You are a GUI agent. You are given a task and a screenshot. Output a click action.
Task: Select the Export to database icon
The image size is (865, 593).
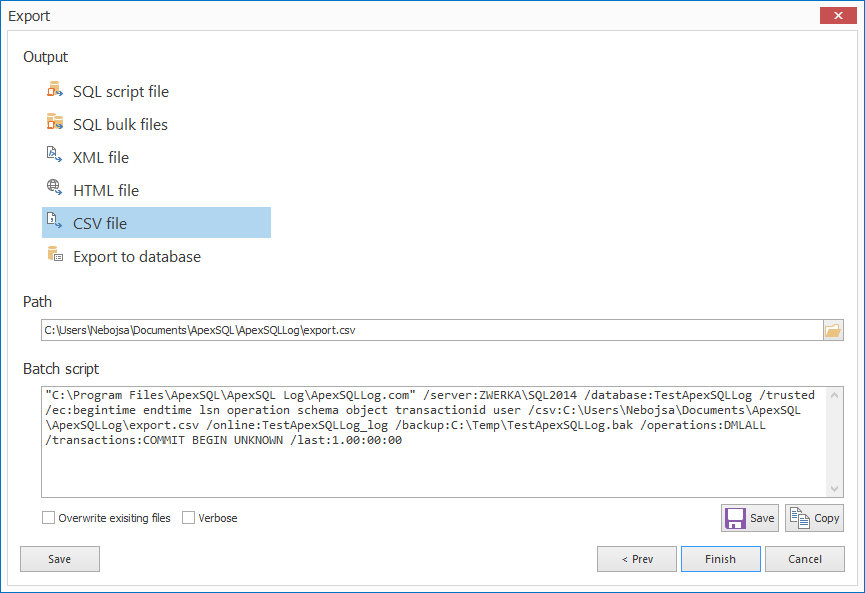tap(55, 256)
